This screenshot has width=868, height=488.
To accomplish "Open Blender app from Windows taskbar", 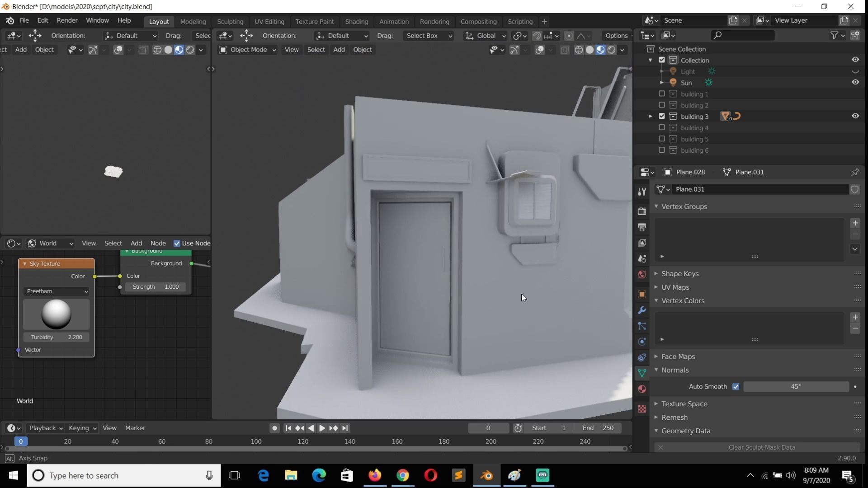I will tap(486, 475).
